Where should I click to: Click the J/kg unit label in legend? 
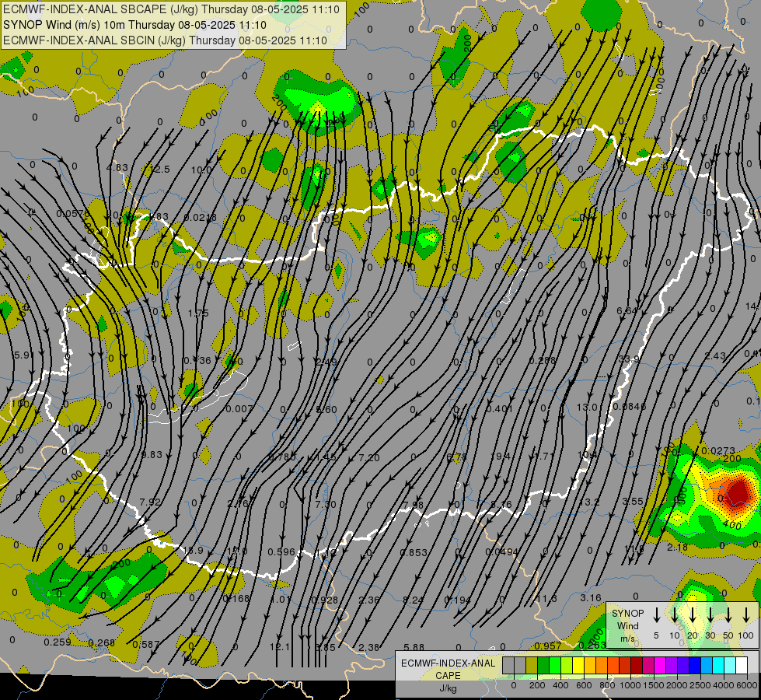pyautogui.click(x=448, y=688)
